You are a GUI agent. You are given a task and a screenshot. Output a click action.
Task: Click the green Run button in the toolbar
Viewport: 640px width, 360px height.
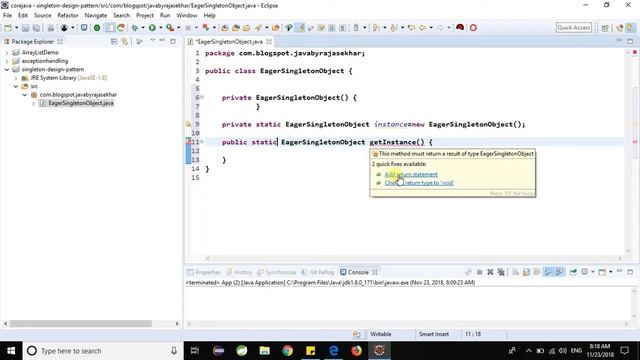click(152, 28)
